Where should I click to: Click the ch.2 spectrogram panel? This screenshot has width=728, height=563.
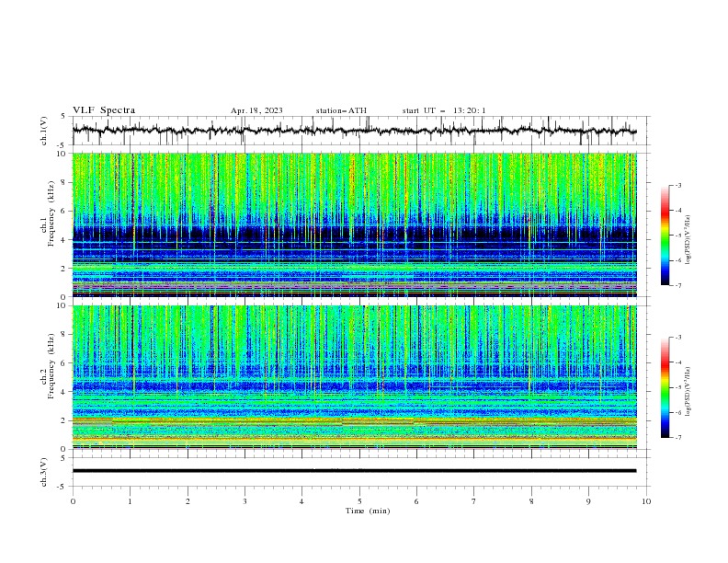pos(355,377)
